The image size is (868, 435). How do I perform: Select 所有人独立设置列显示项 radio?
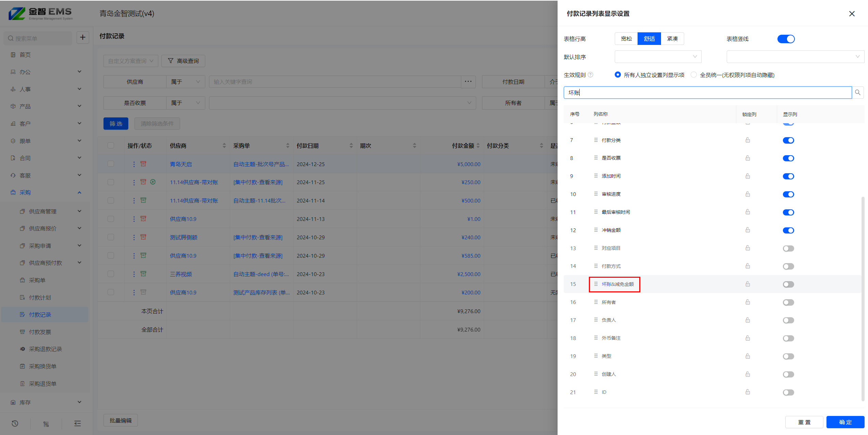[617, 75]
